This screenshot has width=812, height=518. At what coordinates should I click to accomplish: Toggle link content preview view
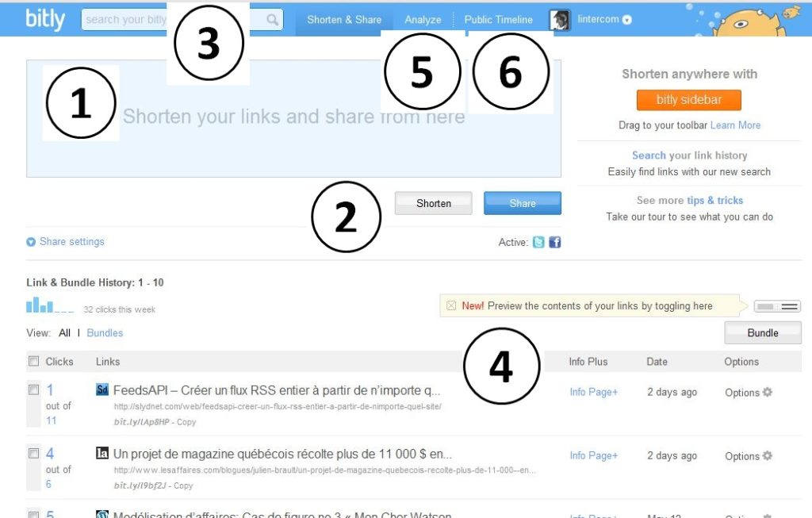(777, 307)
